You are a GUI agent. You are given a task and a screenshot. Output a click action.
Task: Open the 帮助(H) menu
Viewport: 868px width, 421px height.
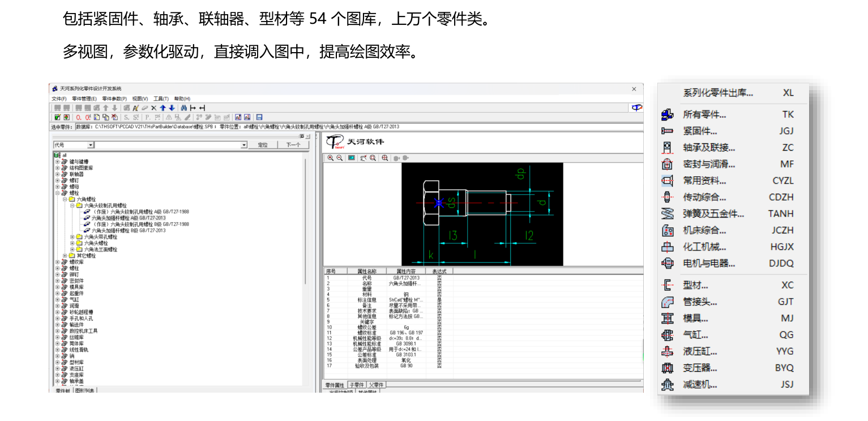[x=182, y=99]
